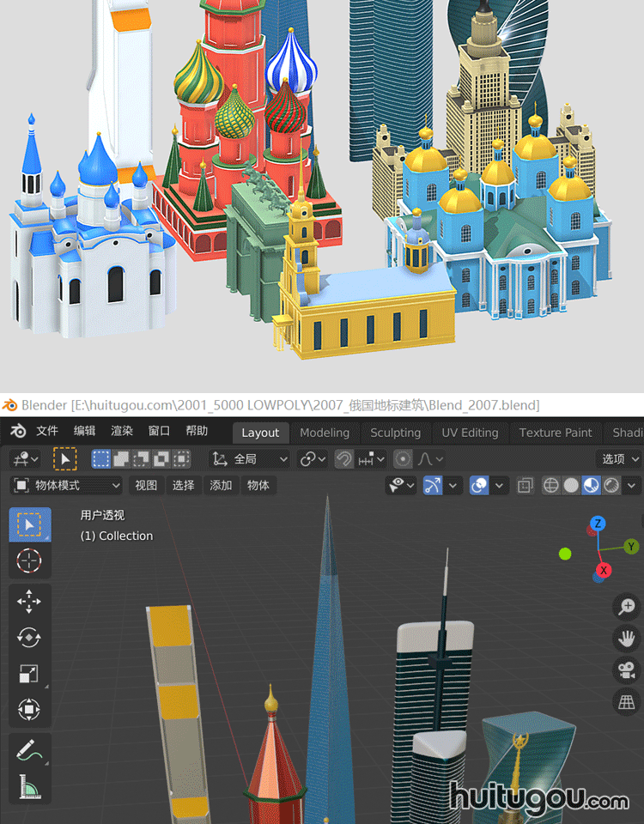Screen dimensions: 644x824
Task: Toggle snapping magnet in the header
Action: tap(343, 459)
